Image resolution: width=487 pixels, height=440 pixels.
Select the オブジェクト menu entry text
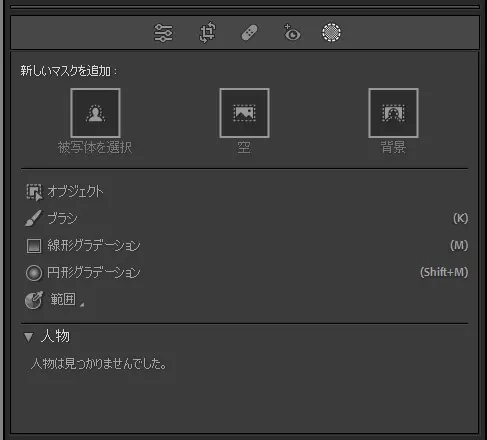[75, 191]
